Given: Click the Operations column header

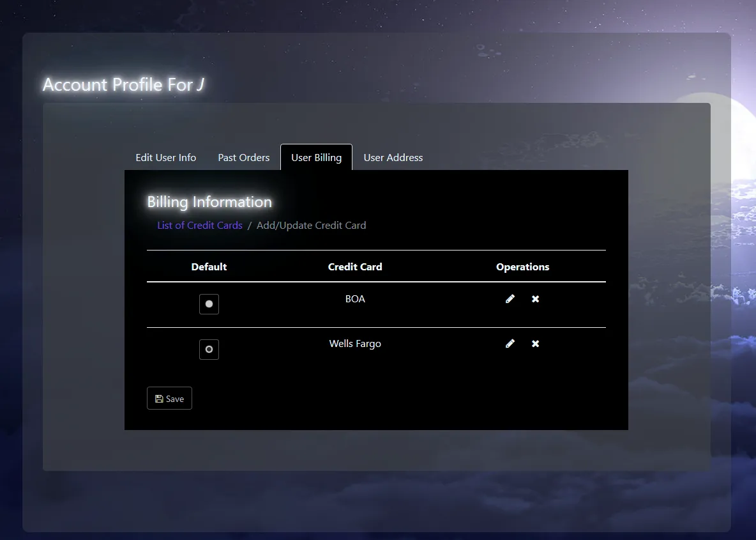Looking at the screenshot, I should tap(523, 267).
